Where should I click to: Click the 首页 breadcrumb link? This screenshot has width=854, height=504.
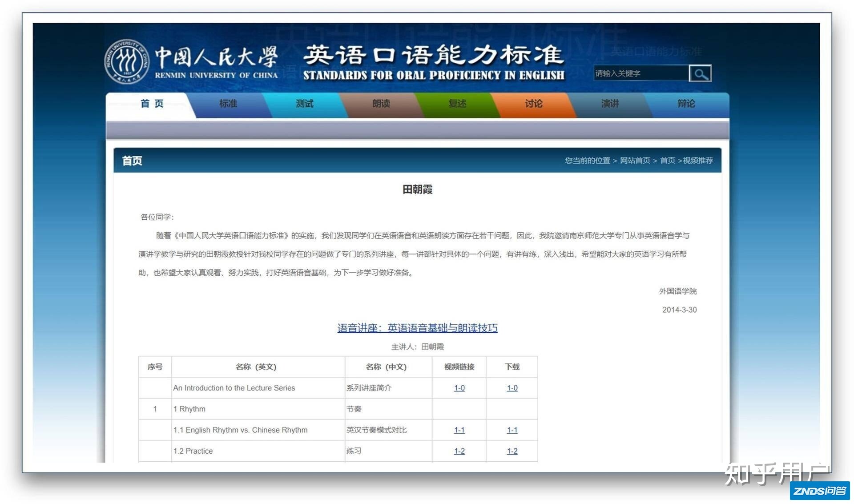pyautogui.click(x=668, y=161)
